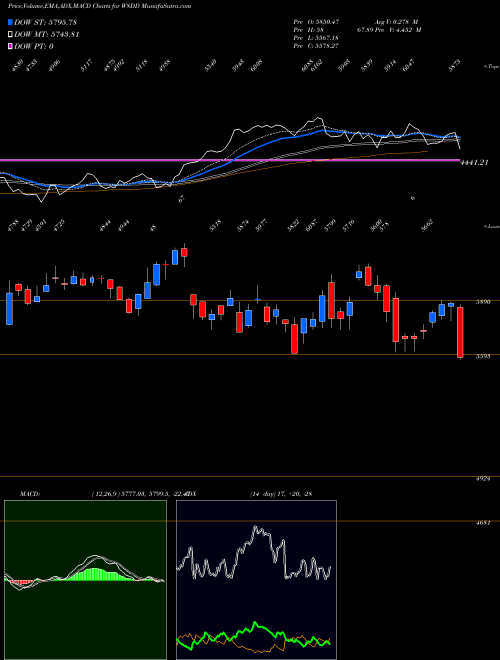Click the green MACD histogram bars
The image size is (500, 660).
[x=98, y=574]
